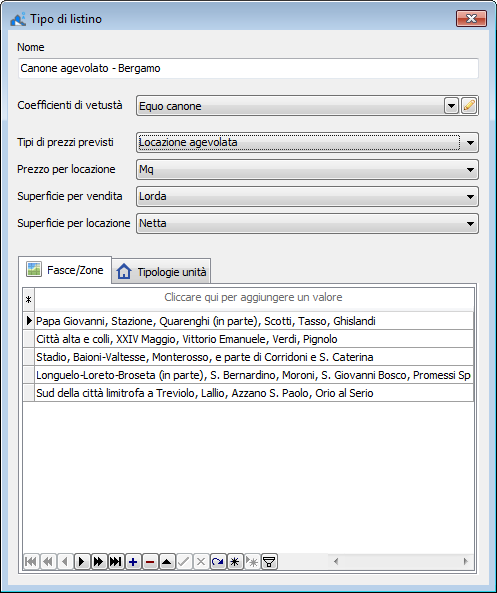Click the edit record up-triangle button
Screen dimensions: 497x593
pyautogui.click(x=167, y=562)
